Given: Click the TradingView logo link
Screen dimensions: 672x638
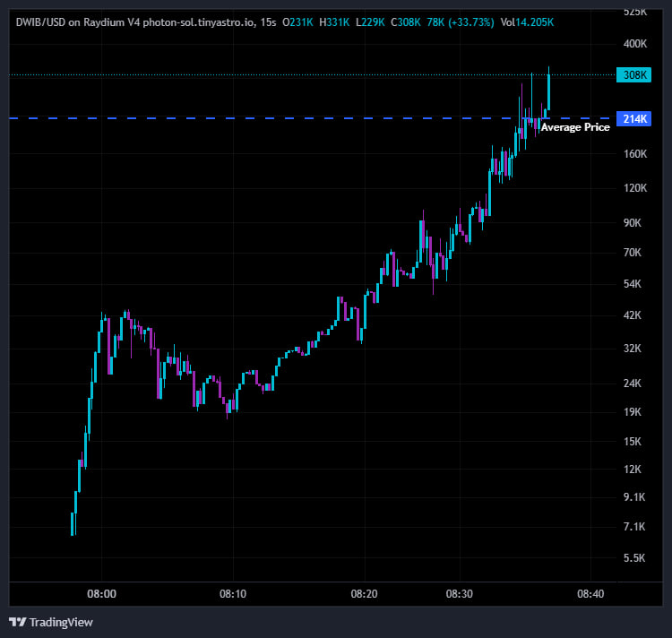Looking at the screenshot, I should click(x=51, y=622).
